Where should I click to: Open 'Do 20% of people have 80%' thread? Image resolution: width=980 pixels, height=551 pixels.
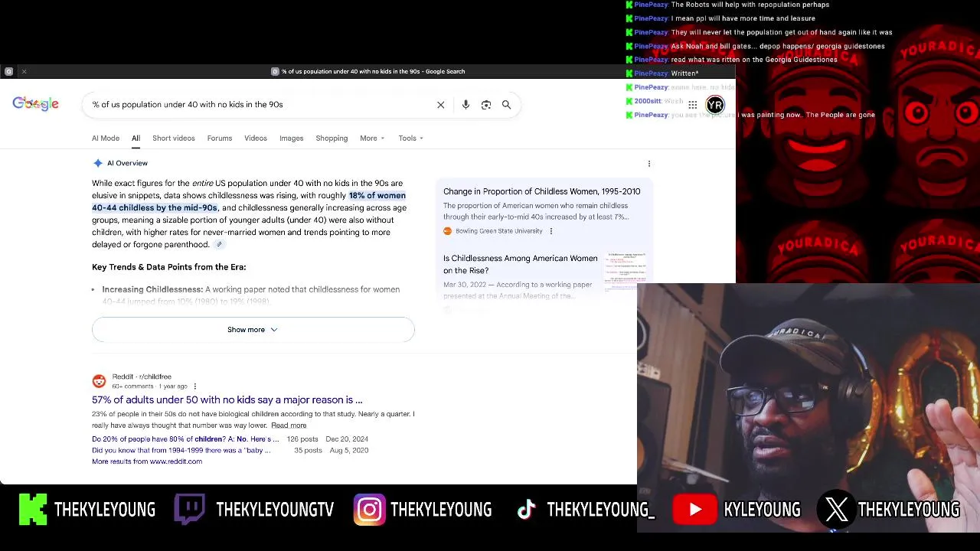pos(185,439)
